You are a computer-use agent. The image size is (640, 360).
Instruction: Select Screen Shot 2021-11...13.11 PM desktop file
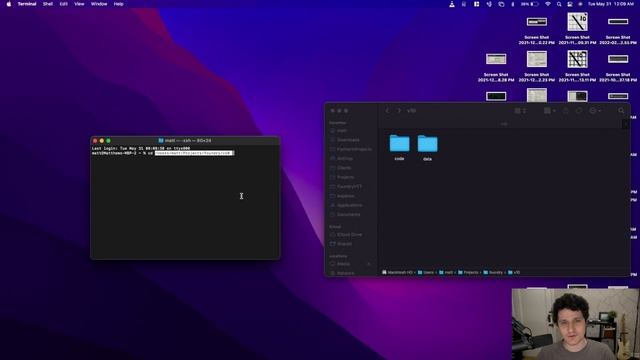coord(577,66)
